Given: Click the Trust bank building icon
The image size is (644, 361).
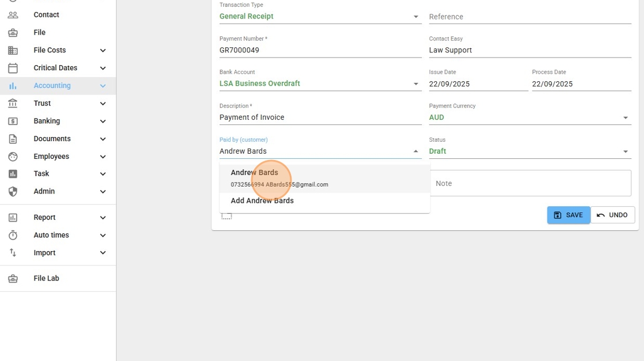Looking at the screenshot, I should click(x=13, y=104).
